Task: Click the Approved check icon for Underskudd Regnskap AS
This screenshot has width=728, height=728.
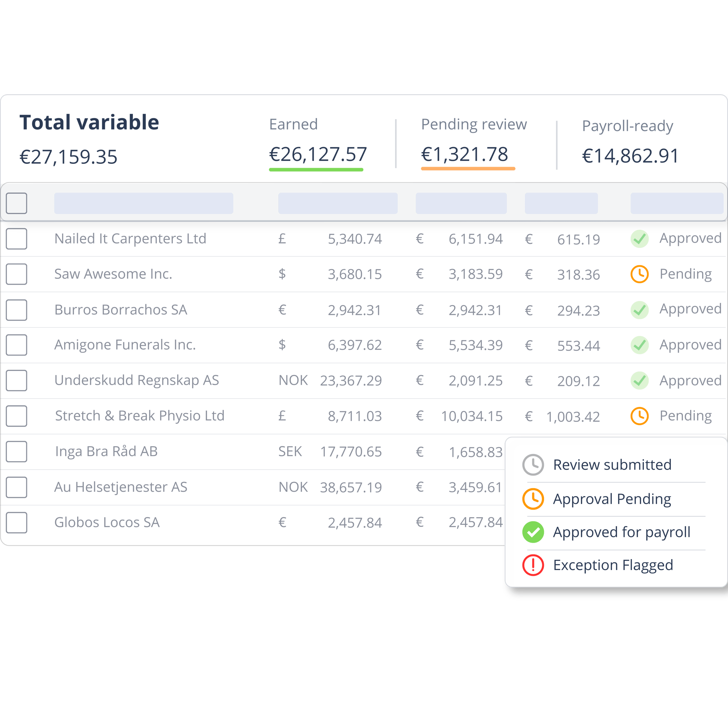Action: point(640,381)
